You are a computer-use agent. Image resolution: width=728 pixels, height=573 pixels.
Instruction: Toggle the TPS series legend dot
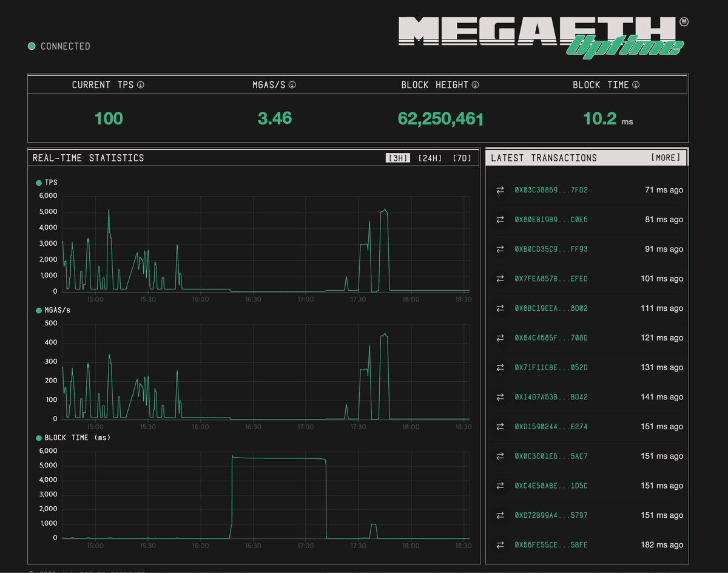39,182
